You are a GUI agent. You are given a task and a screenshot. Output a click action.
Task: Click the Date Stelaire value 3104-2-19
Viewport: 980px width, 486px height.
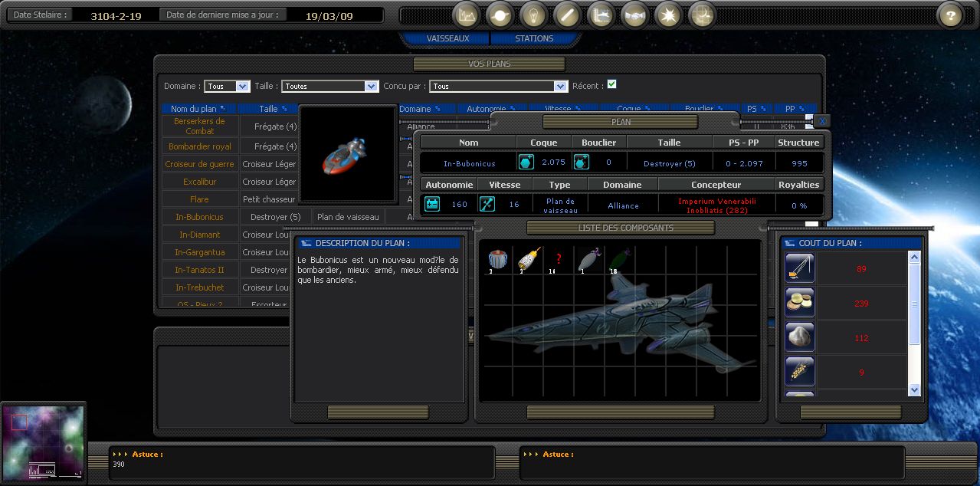(116, 16)
